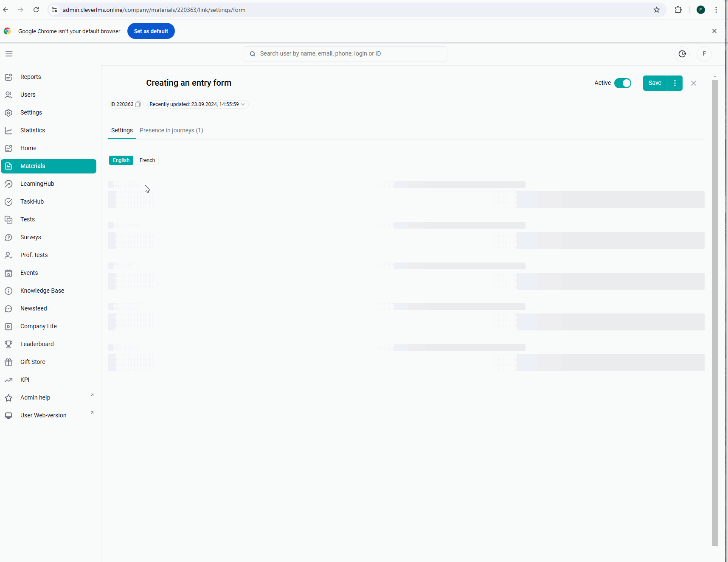This screenshot has height=562, width=728.
Task: Save the entry form
Action: click(x=655, y=83)
